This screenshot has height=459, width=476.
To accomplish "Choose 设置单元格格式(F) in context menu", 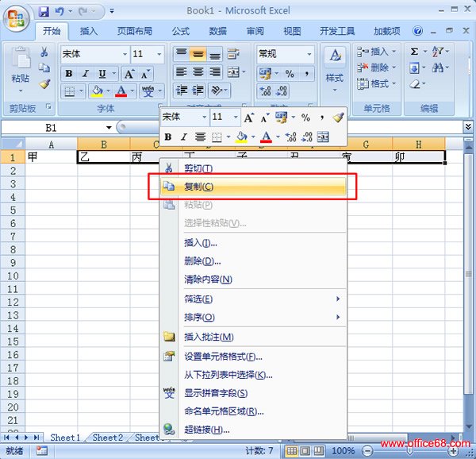I will point(253,357).
